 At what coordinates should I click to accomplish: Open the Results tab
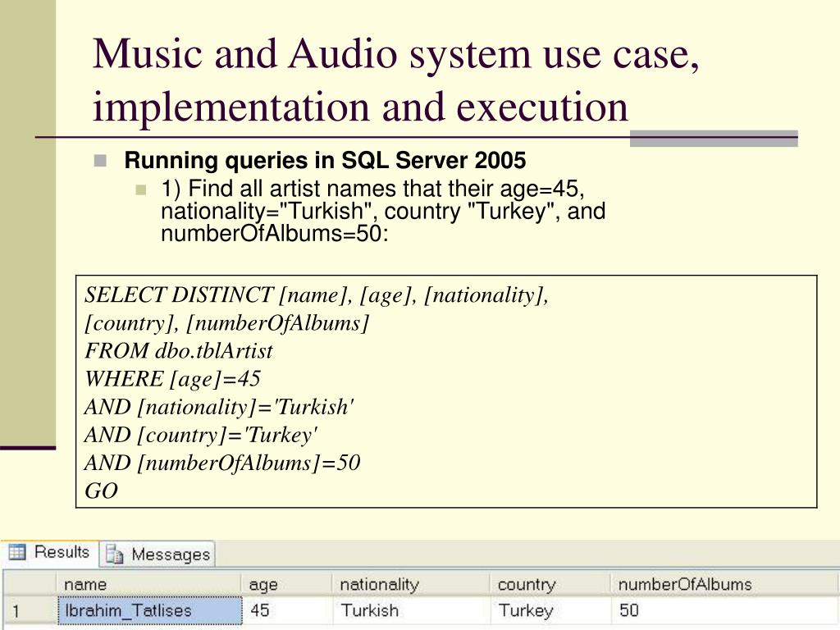50,552
